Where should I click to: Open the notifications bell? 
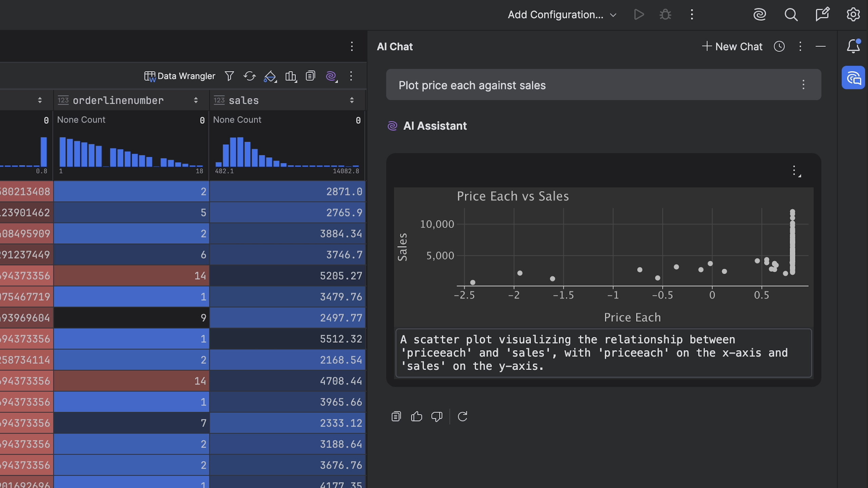[x=853, y=46]
